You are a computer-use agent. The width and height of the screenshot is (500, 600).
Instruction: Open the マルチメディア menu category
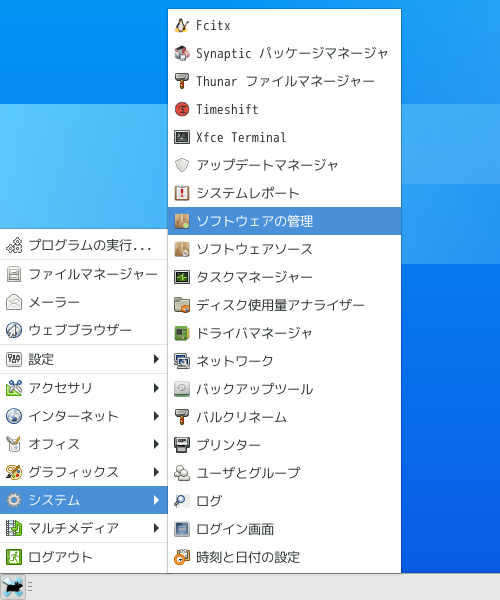pos(84,528)
